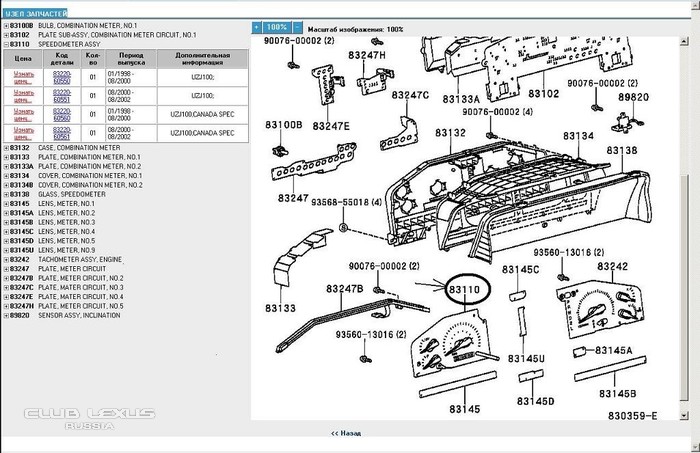Open part code link 83220-60550
The height and width of the screenshot is (453, 700).
tap(62, 77)
